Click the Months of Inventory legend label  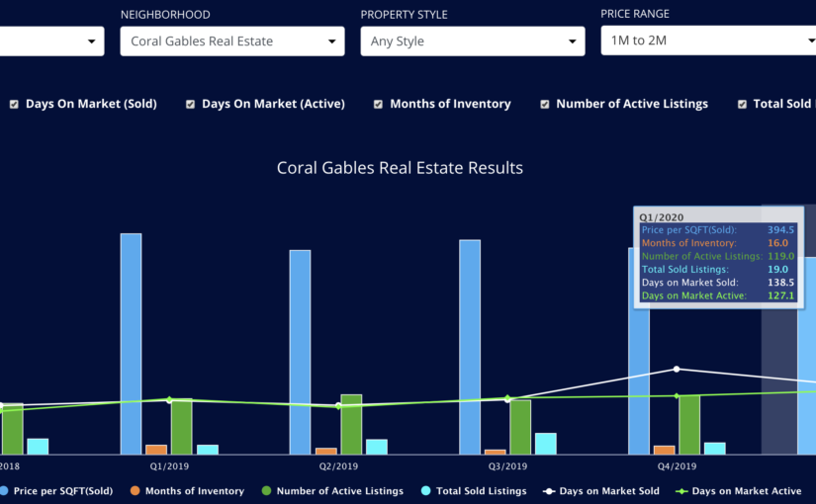[195, 491]
